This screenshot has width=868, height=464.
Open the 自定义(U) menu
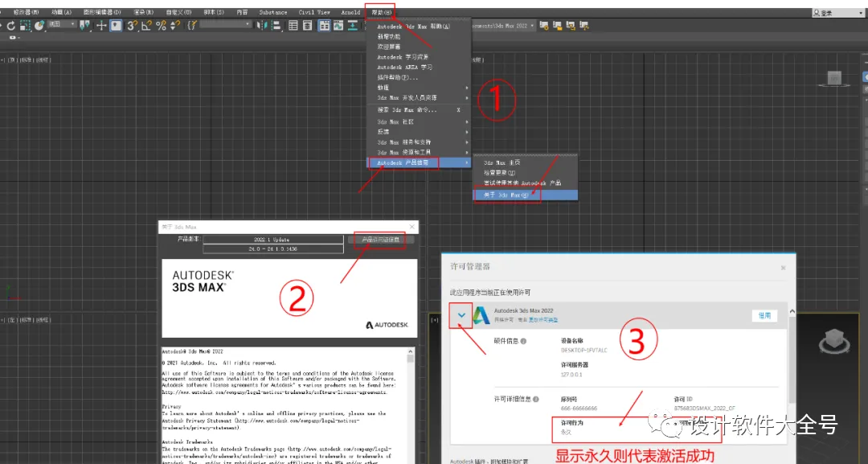178,12
